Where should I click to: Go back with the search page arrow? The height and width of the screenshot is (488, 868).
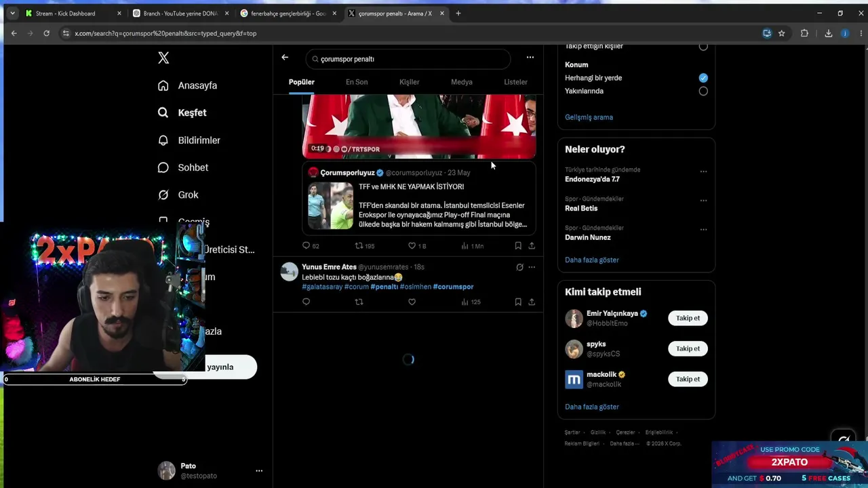tap(285, 58)
